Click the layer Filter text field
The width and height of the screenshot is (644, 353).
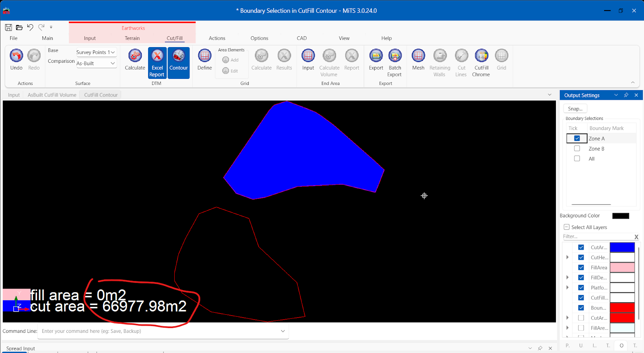coord(598,237)
